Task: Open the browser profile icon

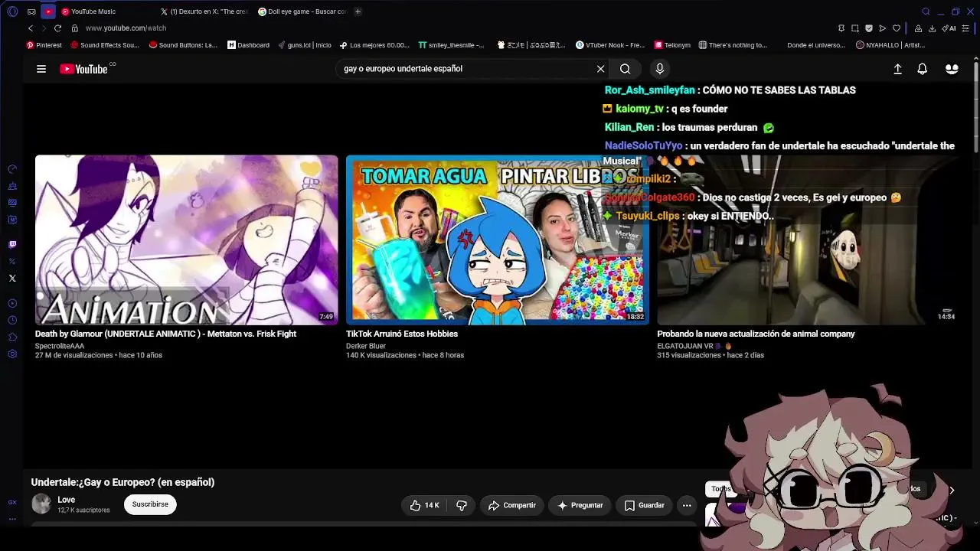Action: [918, 28]
